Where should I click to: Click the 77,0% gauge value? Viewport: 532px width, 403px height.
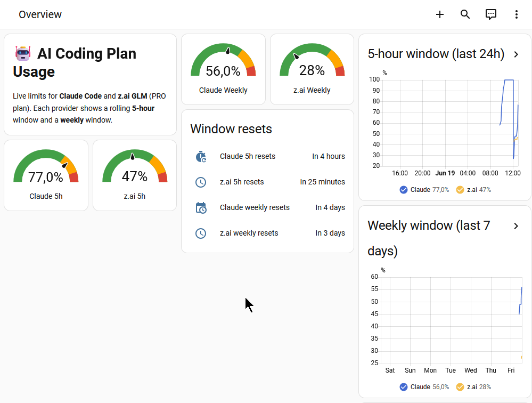pos(45,177)
